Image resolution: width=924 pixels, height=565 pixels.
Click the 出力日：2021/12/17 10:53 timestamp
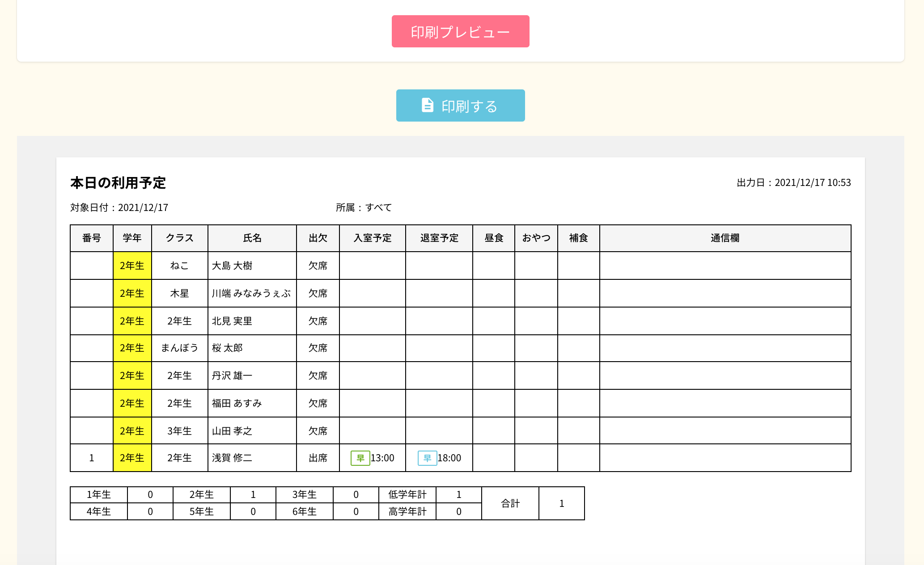(794, 183)
